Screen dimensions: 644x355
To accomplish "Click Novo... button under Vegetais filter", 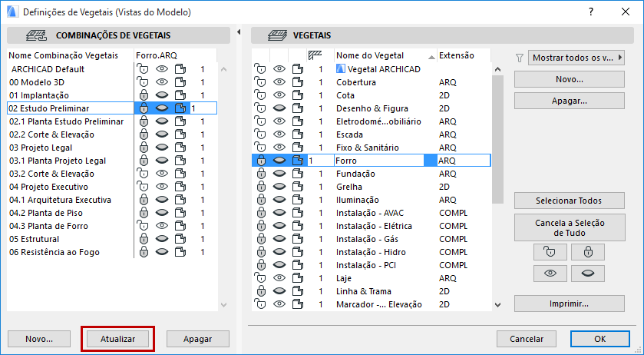I will tap(570, 79).
